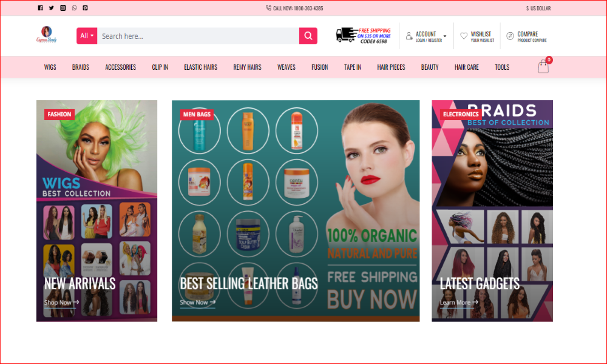Open the WhatsApp social link
The image size is (607, 364).
click(x=74, y=8)
